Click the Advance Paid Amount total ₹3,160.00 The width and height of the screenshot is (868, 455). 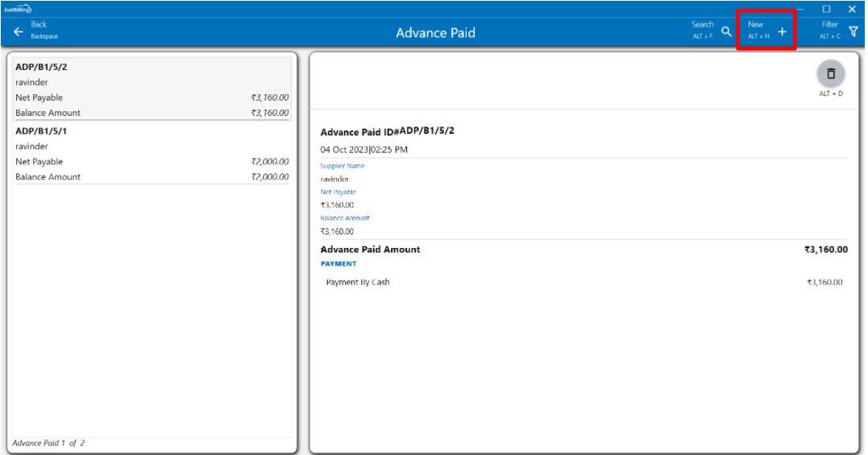pos(825,250)
